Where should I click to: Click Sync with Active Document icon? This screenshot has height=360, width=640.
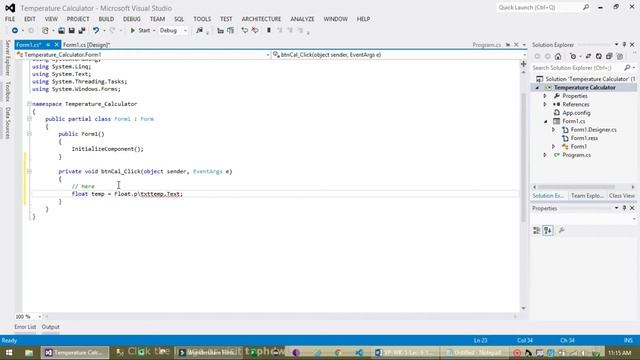[588, 57]
